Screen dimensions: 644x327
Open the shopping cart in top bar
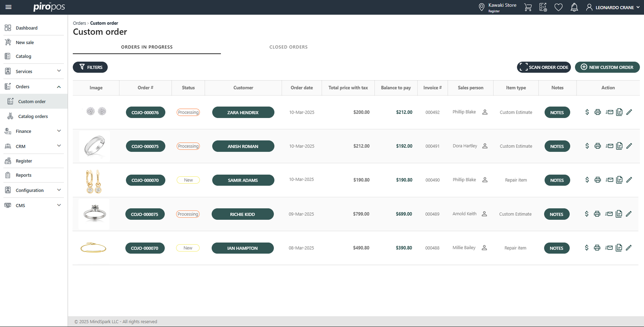(528, 7)
